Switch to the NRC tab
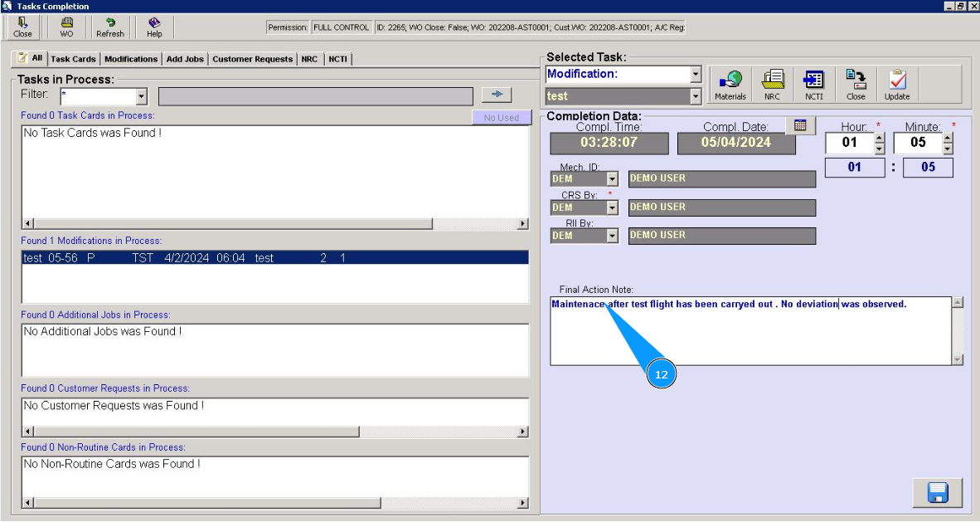The width and height of the screenshot is (980, 522). pos(309,59)
